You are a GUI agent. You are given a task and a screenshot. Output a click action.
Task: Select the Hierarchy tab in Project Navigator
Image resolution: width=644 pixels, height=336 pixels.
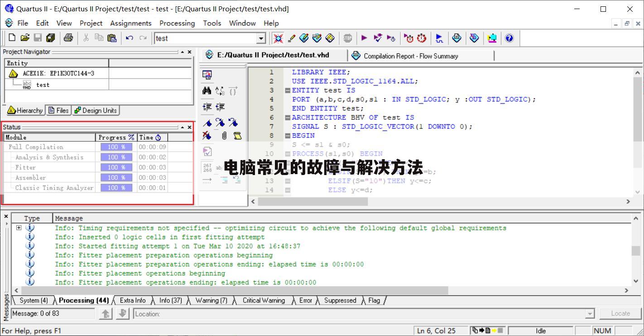[x=25, y=110]
